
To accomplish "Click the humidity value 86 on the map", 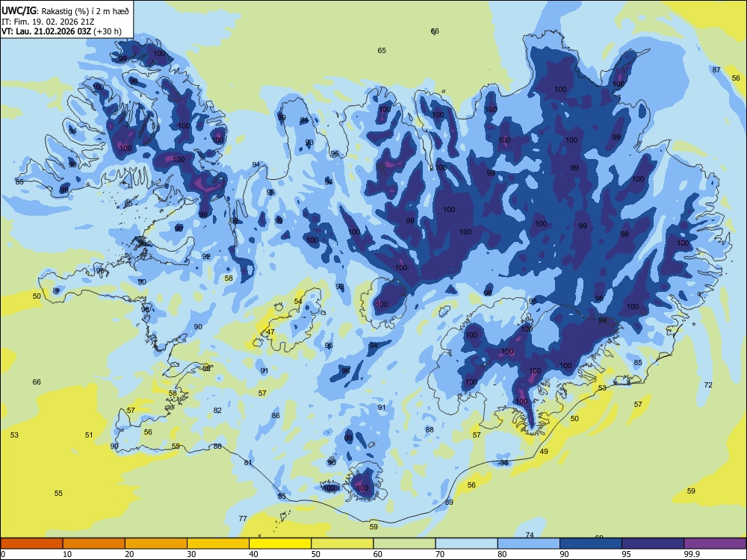I will [x=276, y=415].
